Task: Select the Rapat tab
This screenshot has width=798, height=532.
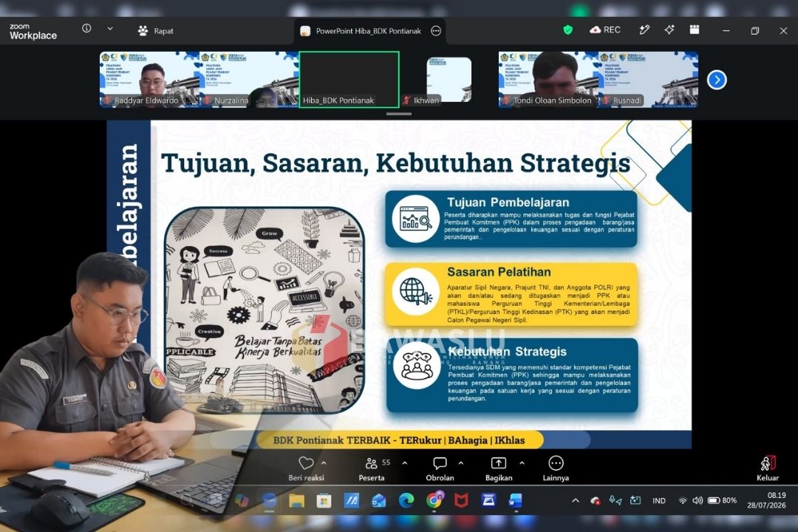Action: click(x=156, y=30)
